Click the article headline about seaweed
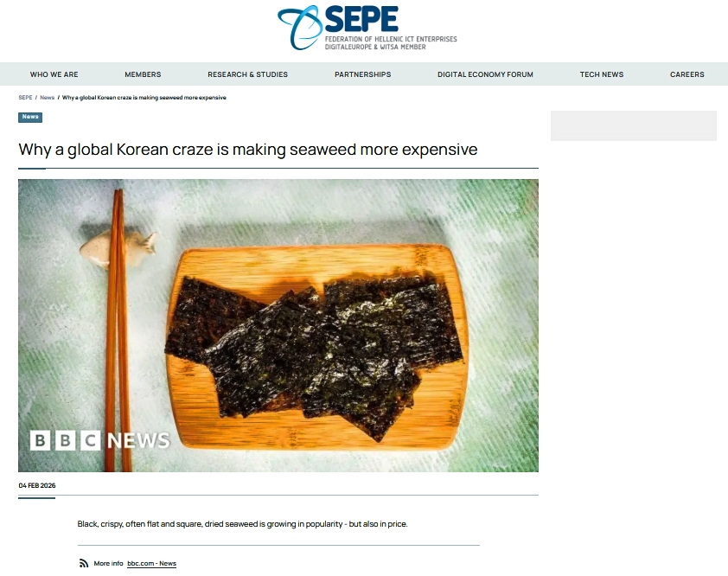The height and width of the screenshot is (576, 728). tap(248, 150)
